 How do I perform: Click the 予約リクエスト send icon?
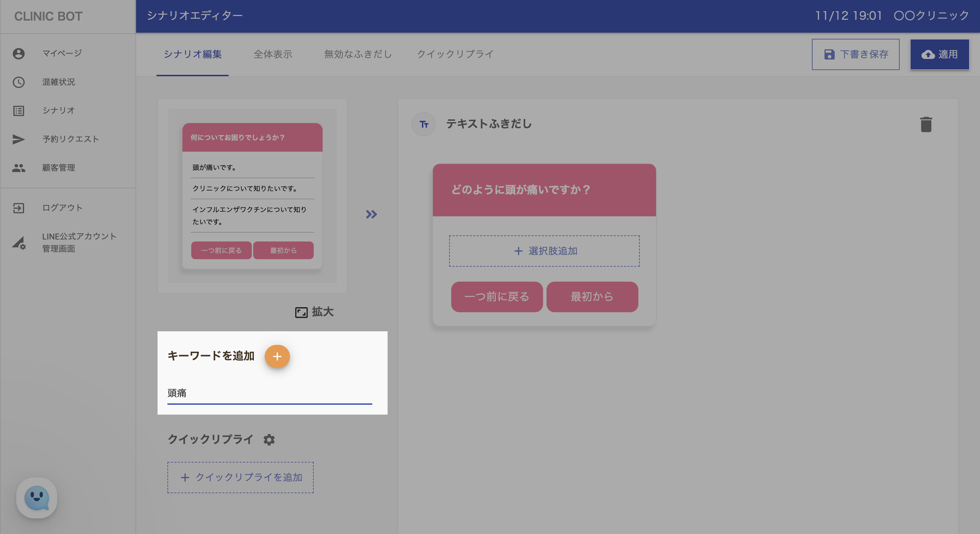19,139
